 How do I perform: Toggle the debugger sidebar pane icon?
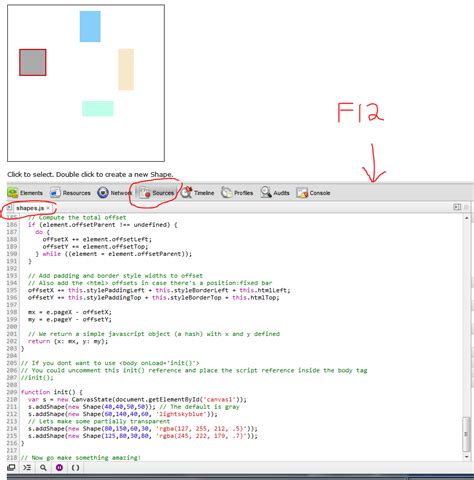457,207
